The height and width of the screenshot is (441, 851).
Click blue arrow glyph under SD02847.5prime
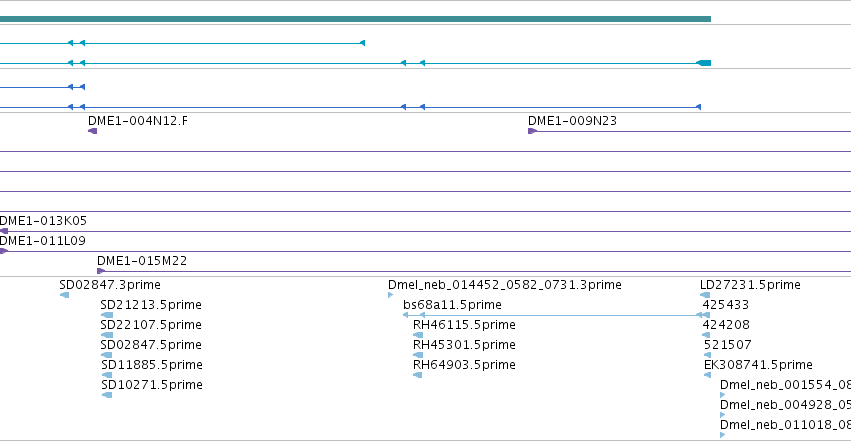click(x=107, y=355)
